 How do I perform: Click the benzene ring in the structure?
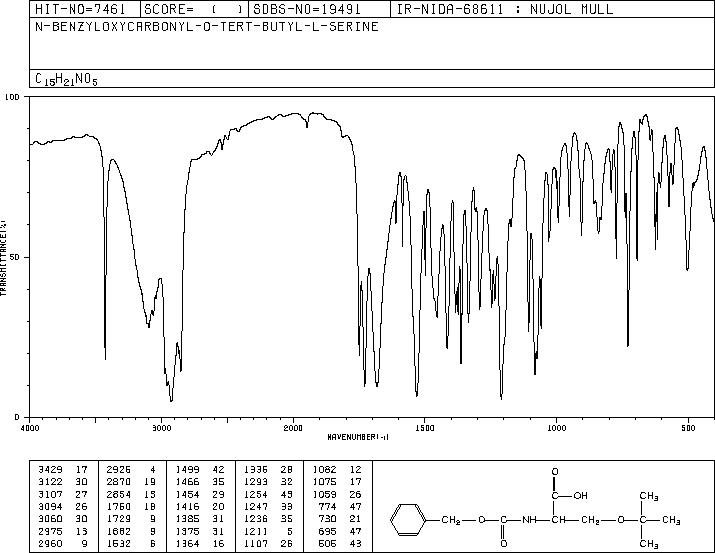[408, 519]
